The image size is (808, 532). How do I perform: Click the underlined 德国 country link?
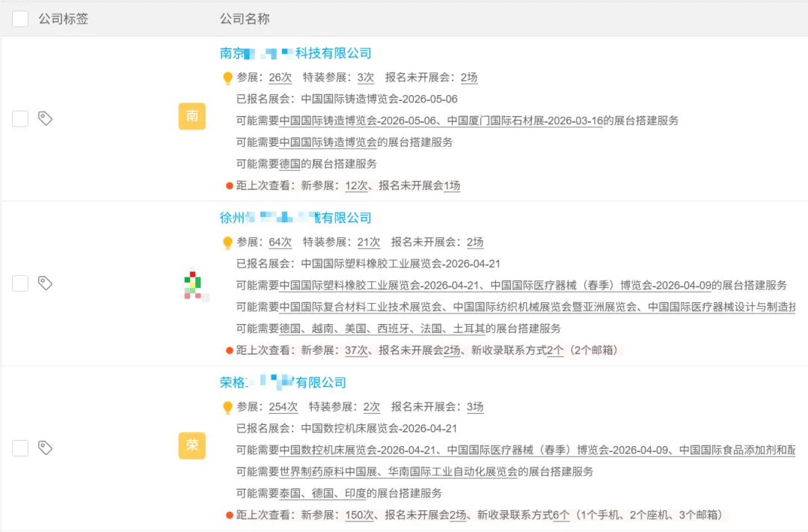[290, 164]
